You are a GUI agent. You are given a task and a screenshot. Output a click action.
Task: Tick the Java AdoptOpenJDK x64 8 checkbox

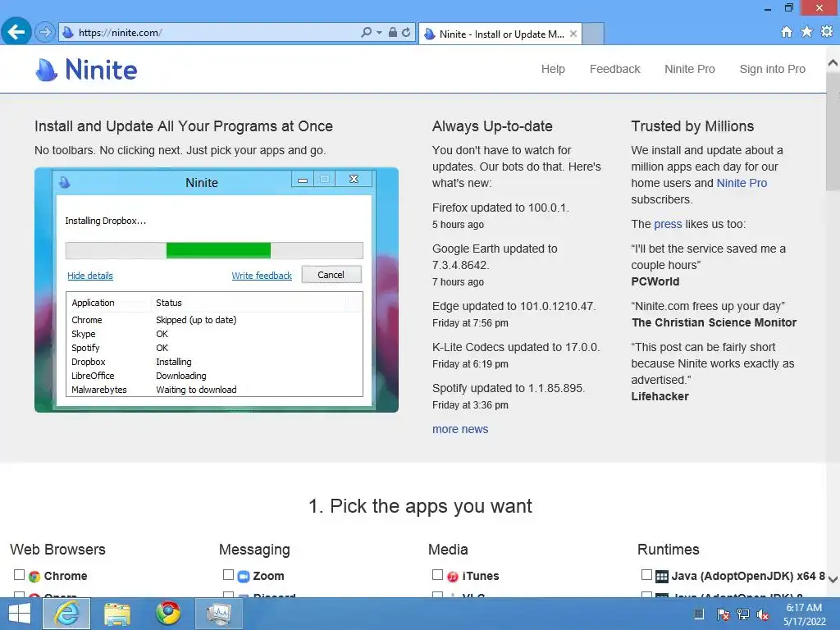tap(646, 575)
